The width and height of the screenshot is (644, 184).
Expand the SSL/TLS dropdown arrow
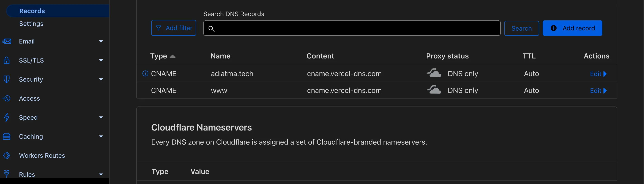(x=101, y=60)
